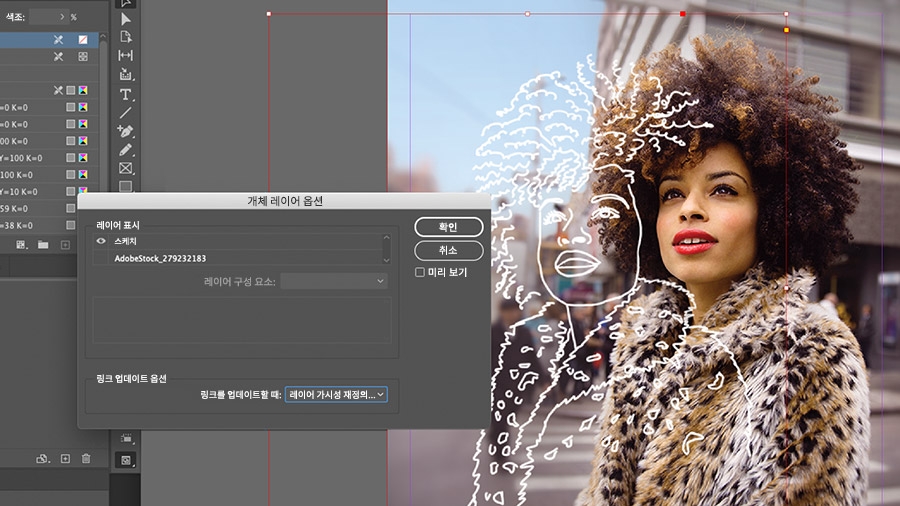900x506 pixels.
Task: Click the layer list scroll down arrow
Action: tap(386, 260)
